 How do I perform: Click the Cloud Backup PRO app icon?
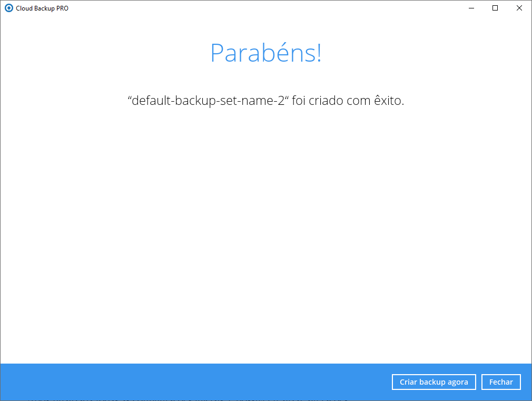[8, 8]
